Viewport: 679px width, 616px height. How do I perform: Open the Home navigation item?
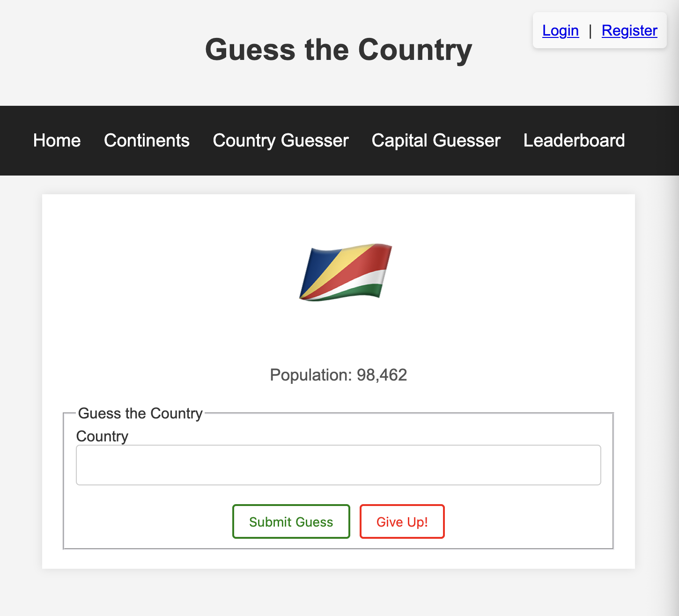tap(56, 140)
